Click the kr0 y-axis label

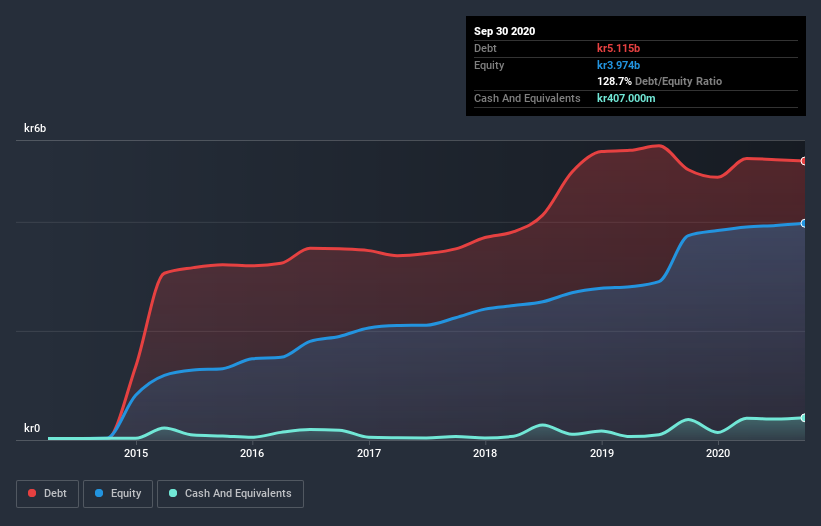click(32, 428)
